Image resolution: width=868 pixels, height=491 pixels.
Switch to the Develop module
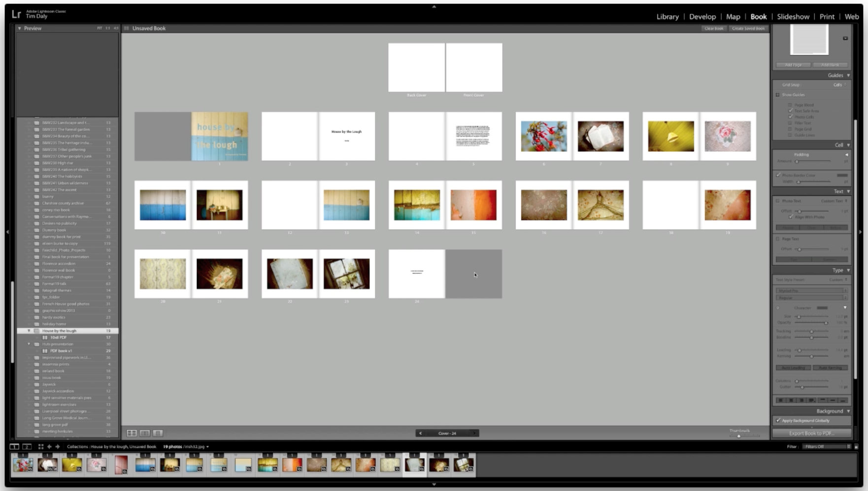pyautogui.click(x=702, y=16)
